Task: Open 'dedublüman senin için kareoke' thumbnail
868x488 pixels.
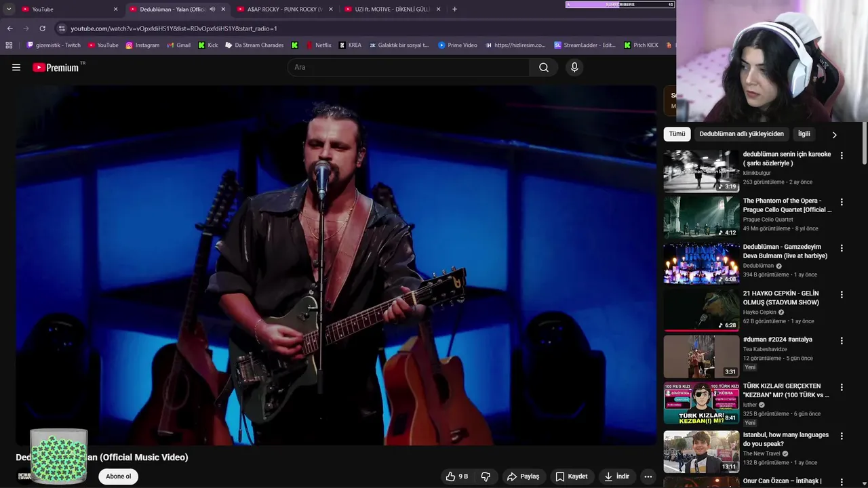Action: tap(701, 171)
